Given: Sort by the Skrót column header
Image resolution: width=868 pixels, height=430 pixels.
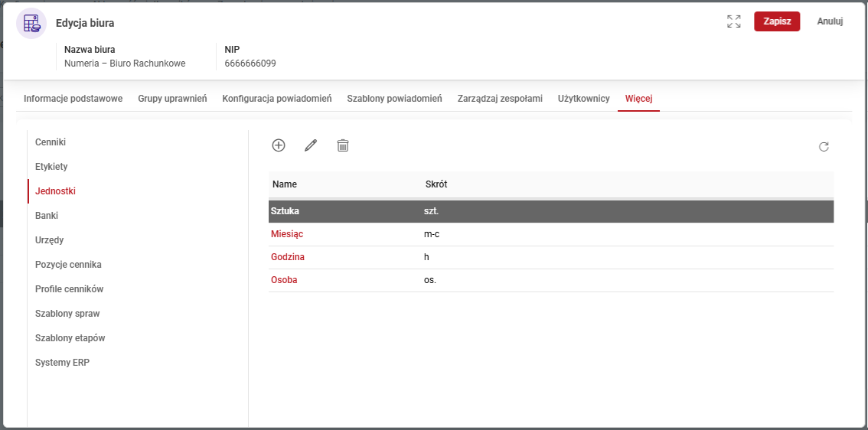Looking at the screenshot, I should coord(436,184).
